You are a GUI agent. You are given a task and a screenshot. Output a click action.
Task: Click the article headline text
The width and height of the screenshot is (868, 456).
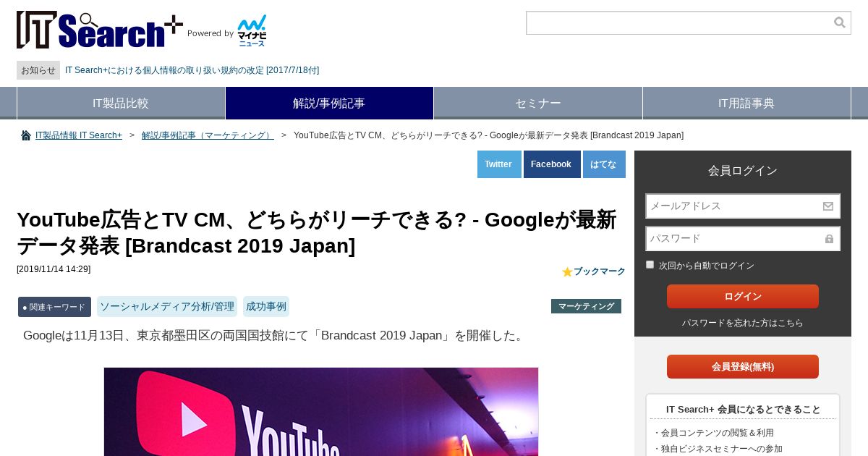click(x=317, y=232)
